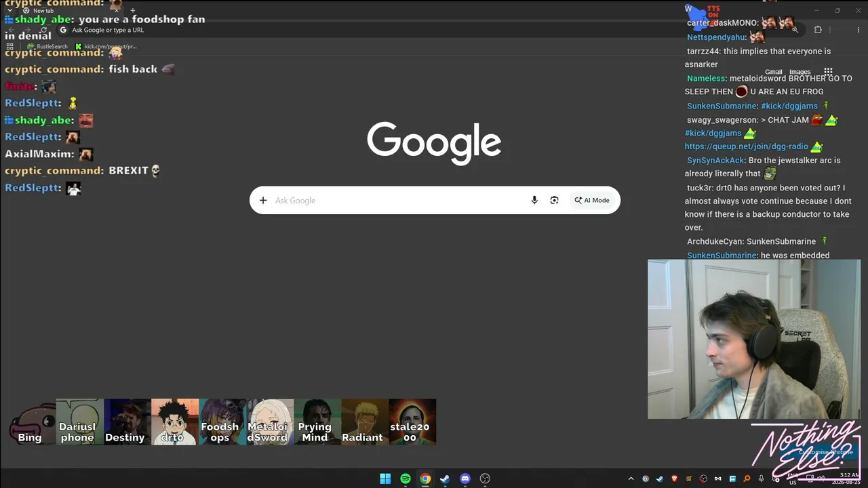Open the Windows Start menu

pos(385,479)
